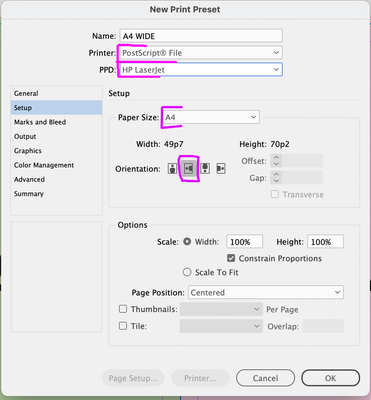Select portrait orientation icon

click(172, 169)
